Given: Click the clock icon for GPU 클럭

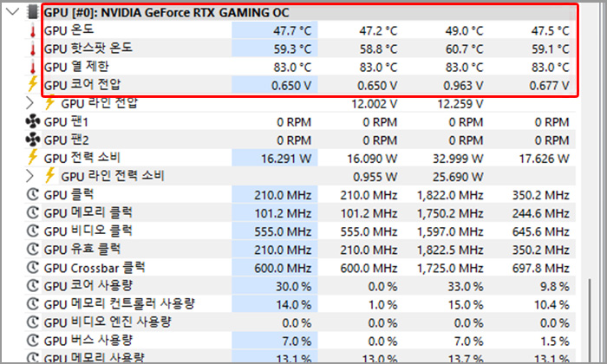Looking at the screenshot, I should tap(33, 194).
